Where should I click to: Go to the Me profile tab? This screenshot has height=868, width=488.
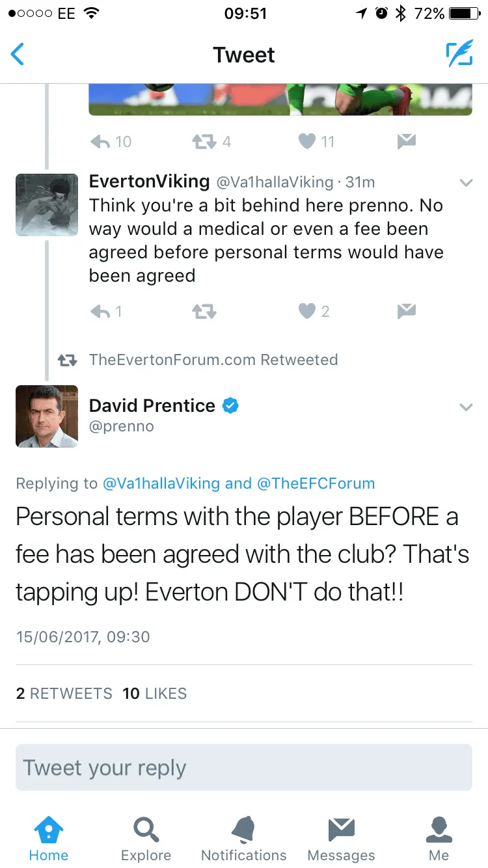439,838
